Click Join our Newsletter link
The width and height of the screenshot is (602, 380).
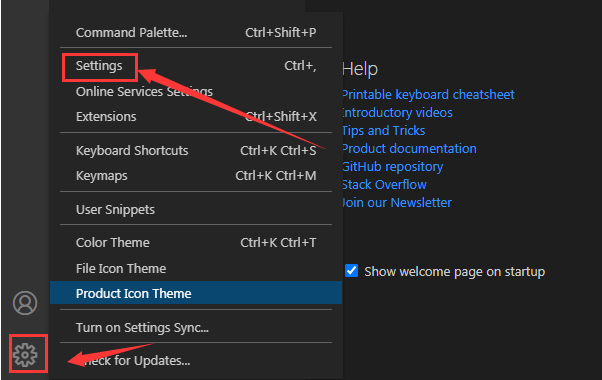pos(397,203)
